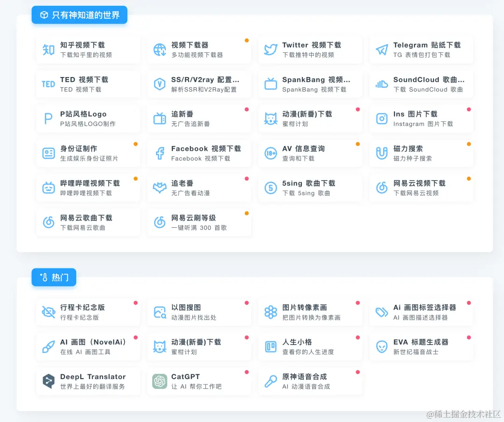
Task: Click the 新世纪福音战士 description text
Action: [416, 352]
